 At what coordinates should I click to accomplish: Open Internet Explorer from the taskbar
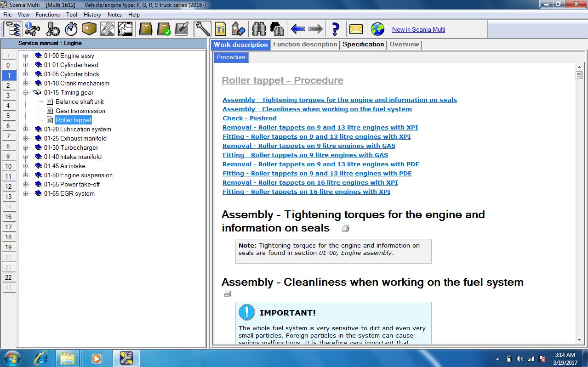click(40, 358)
